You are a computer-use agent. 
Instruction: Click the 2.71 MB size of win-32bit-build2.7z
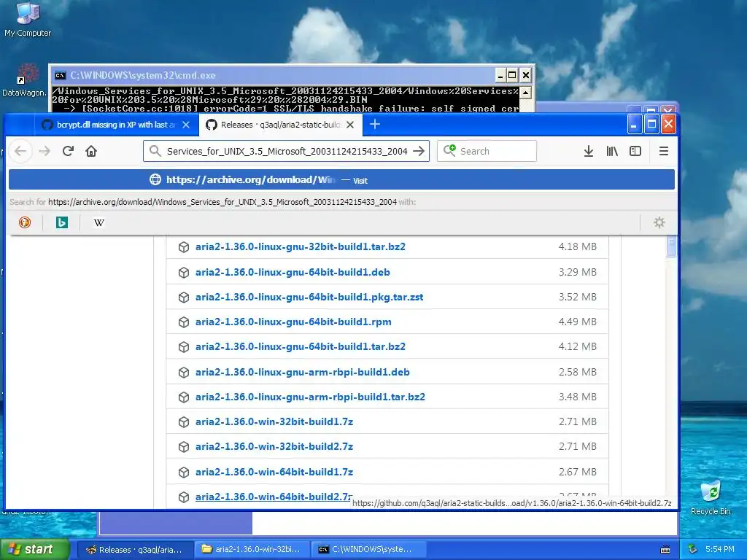click(578, 447)
